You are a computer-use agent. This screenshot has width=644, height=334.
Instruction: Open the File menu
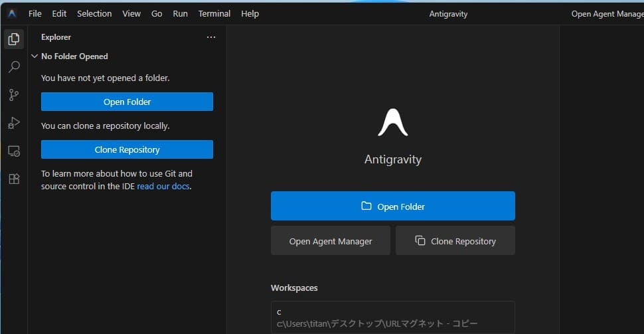coord(35,13)
